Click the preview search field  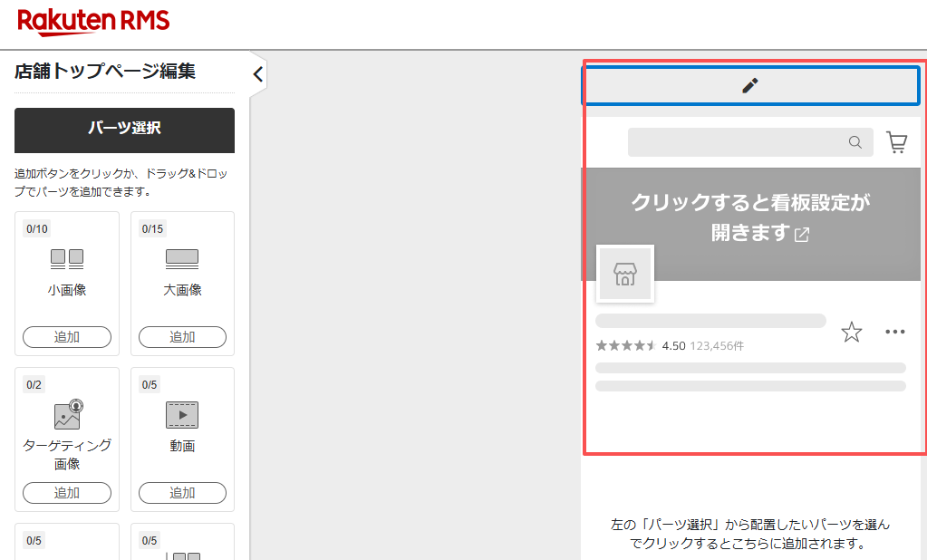750,142
